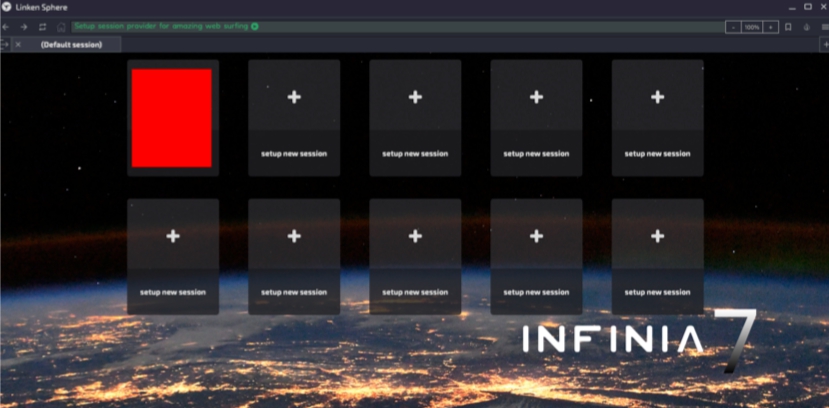The height and width of the screenshot is (408, 829).
Task: Click the green round icon after 'web surfing'
Action: coord(255,26)
